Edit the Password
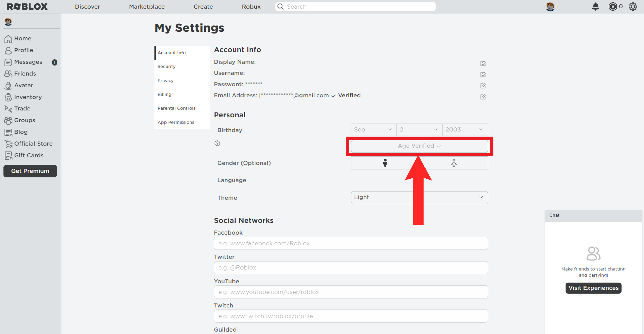 point(483,86)
